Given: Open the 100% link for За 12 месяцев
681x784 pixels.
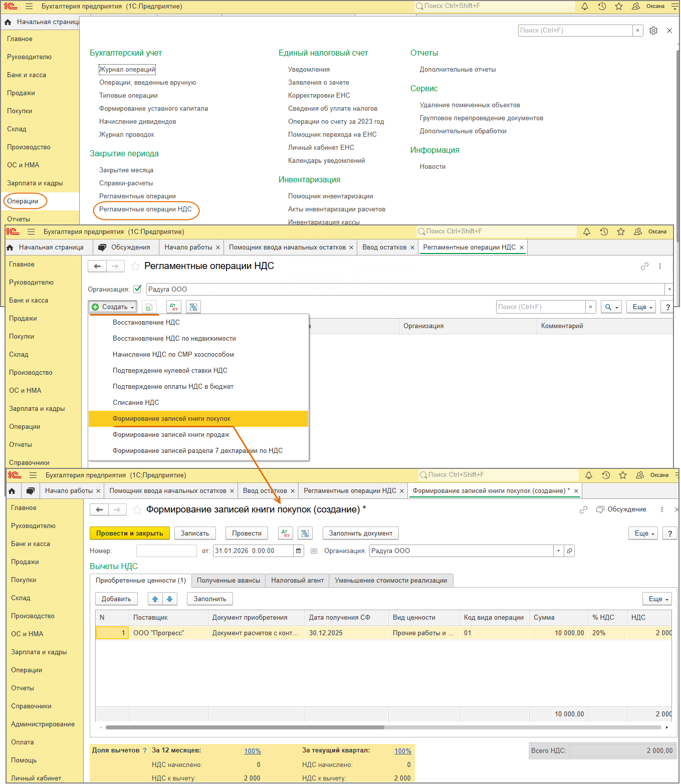Looking at the screenshot, I should (x=253, y=751).
